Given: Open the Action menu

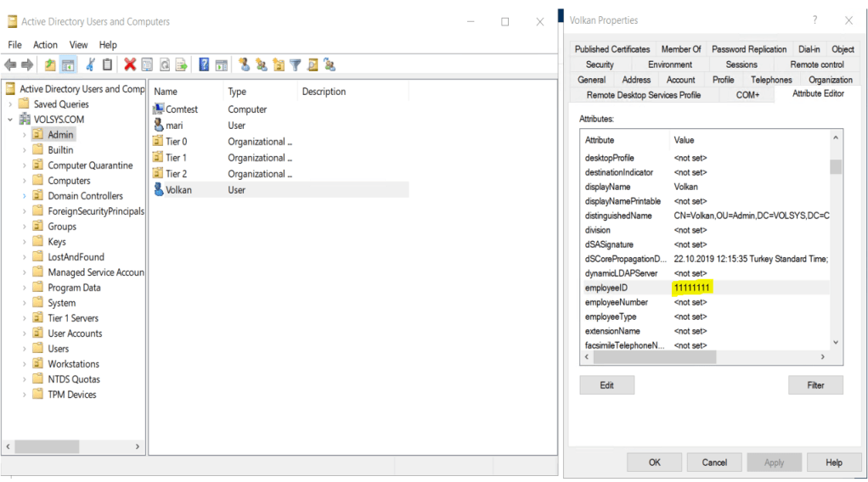Looking at the screenshot, I should (45, 45).
